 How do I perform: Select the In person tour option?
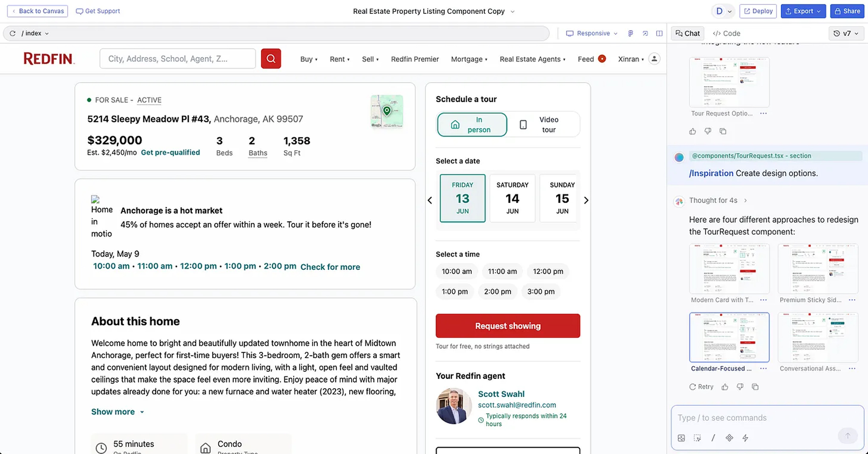click(472, 125)
